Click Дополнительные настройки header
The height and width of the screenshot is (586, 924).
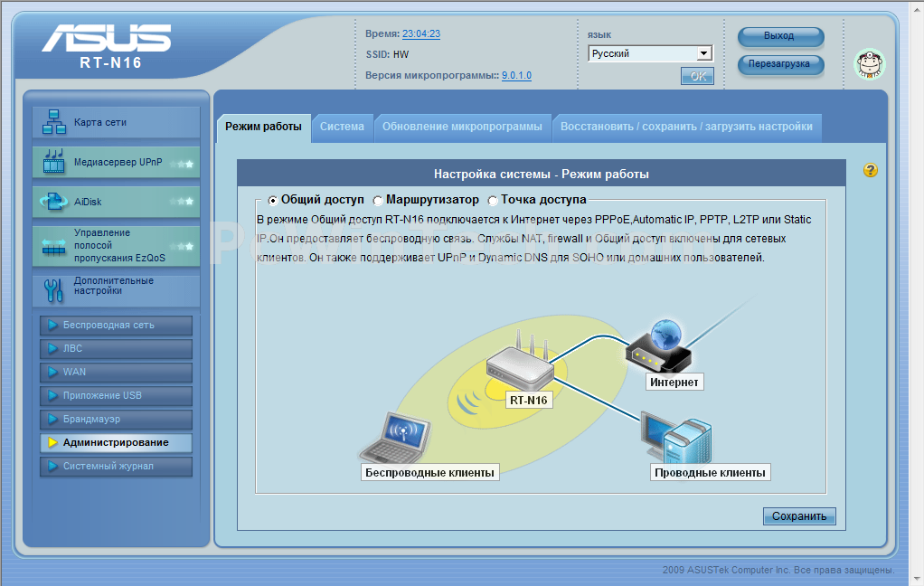click(x=114, y=286)
